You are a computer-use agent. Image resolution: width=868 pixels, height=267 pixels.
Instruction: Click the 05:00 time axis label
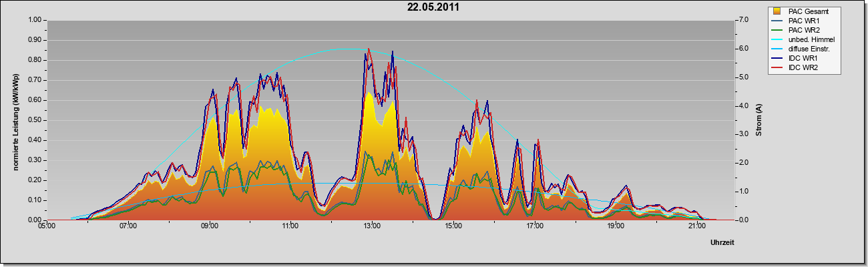coord(47,227)
